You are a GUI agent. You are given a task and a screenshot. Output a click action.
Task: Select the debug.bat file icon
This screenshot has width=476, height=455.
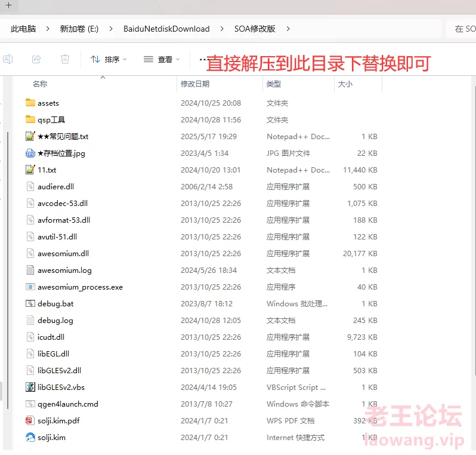point(30,303)
